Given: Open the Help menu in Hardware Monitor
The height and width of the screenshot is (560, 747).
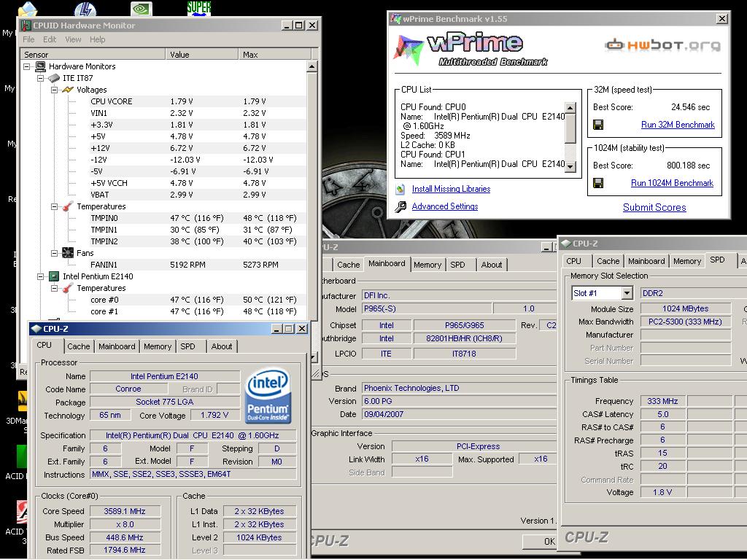Looking at the screenshot, I should pos(97,39).
